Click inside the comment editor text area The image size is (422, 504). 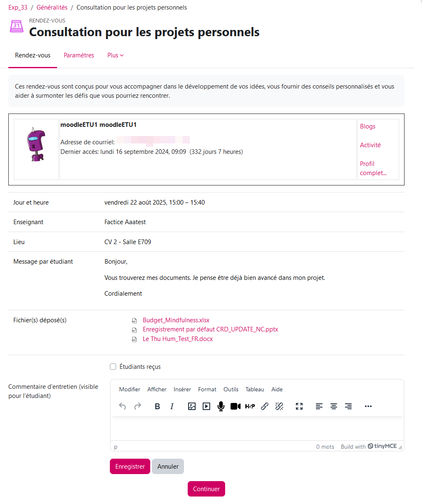coord(257,428)
